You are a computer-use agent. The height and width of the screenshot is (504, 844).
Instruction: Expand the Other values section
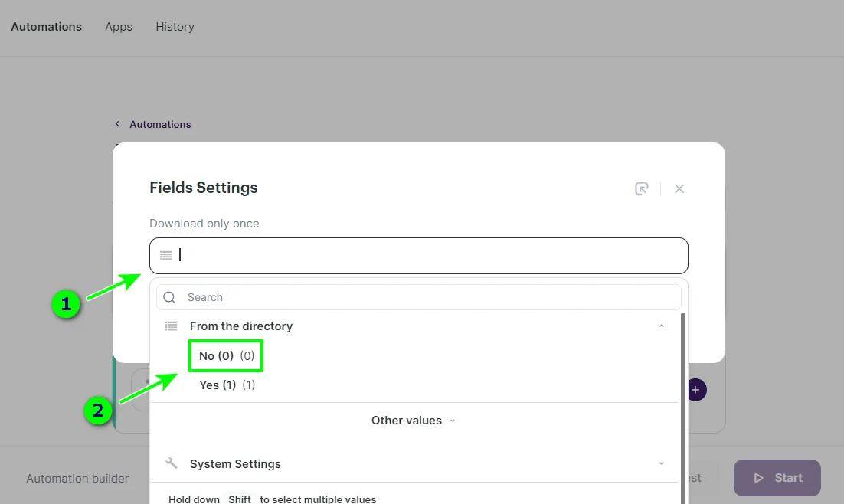(414, 421)
